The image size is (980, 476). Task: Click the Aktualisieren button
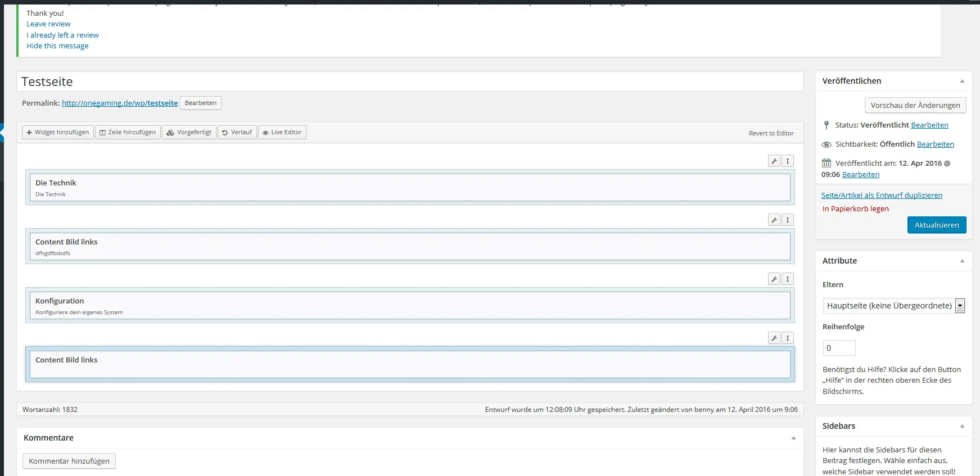(x=937, y=225)
